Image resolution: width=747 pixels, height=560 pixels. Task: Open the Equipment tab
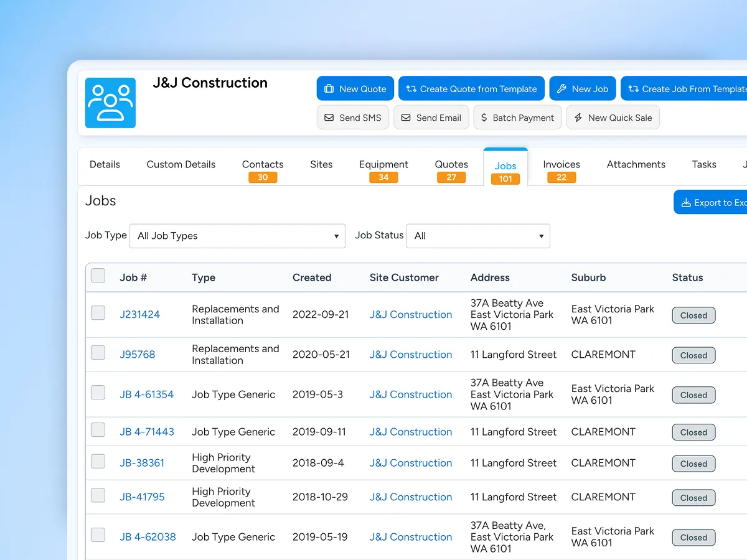383,169
